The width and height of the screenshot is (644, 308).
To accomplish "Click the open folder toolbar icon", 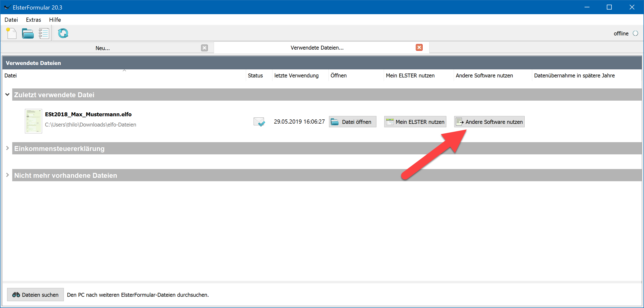I will pos(27,33).
